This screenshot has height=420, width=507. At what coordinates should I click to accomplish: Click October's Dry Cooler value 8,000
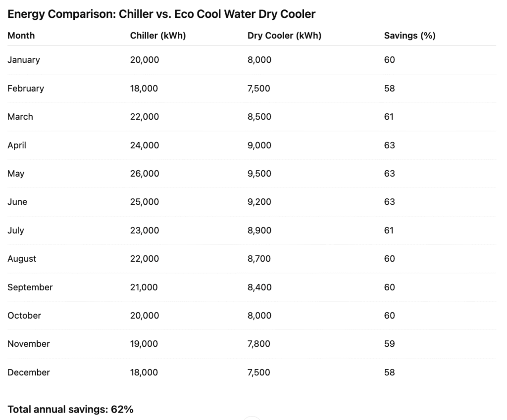tap(259, 316)
